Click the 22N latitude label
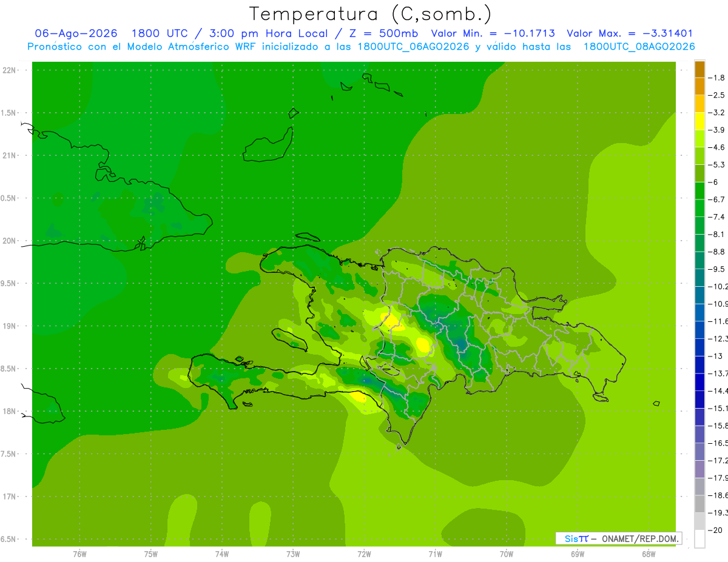728x562 pixels. coord(10,70)
